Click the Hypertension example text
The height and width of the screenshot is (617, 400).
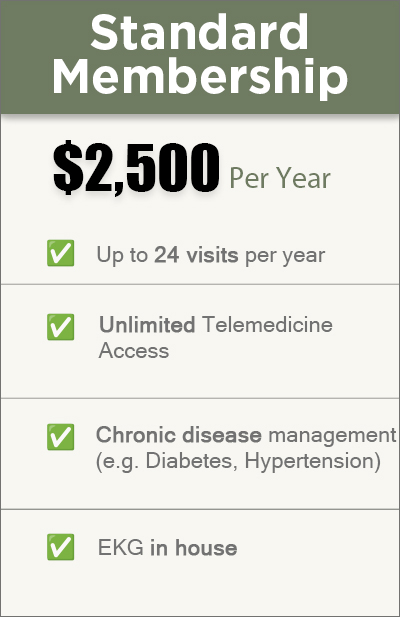pos(309,462)
